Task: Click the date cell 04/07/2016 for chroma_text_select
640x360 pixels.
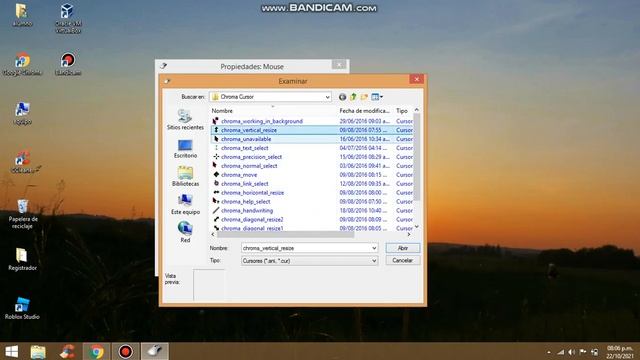Action: 364,148
